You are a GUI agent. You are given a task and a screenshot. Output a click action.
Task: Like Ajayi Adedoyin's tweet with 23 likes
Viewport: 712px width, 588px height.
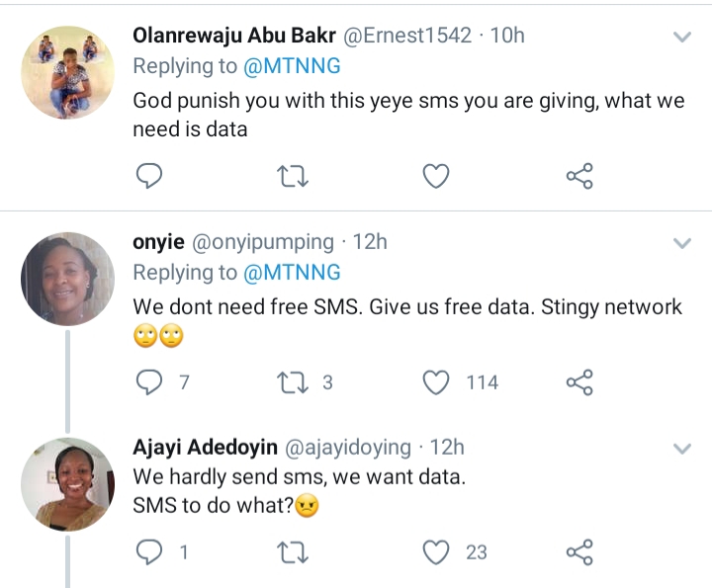(436, 551)
